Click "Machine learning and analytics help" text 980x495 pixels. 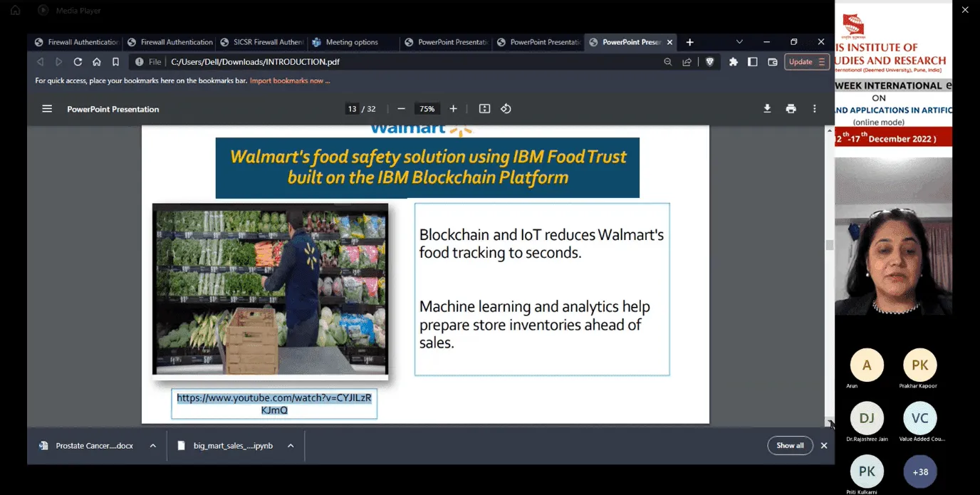534,307
